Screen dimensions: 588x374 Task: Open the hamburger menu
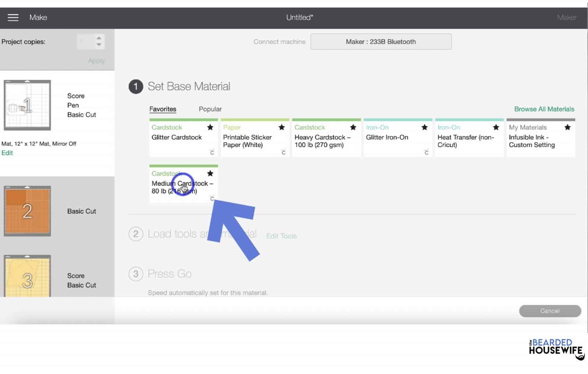[13, 17]
